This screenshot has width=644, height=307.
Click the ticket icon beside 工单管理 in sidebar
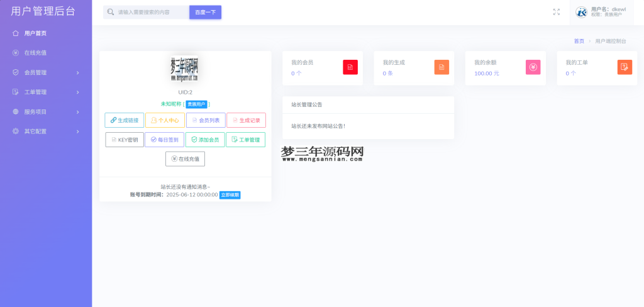pos(16,92)
